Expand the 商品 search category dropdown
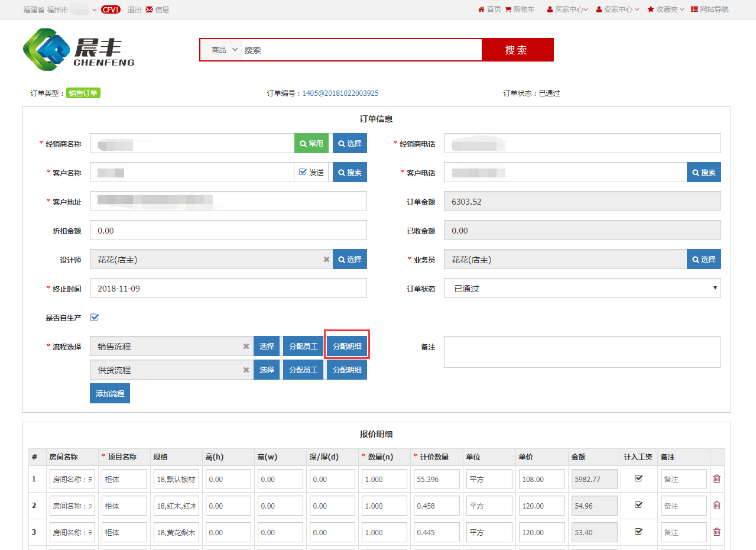 (225, 50)
